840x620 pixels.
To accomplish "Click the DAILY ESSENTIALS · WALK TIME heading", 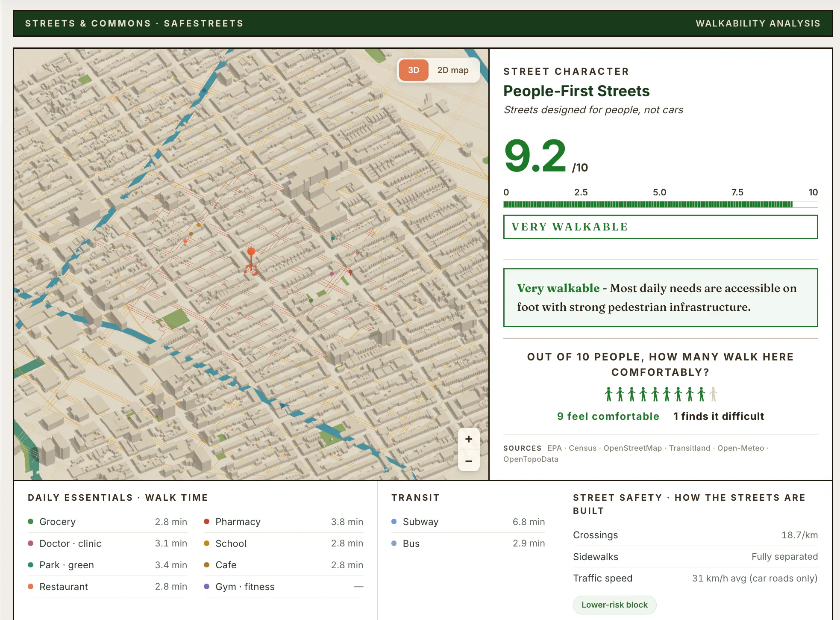I will click(x=118, y=498).
